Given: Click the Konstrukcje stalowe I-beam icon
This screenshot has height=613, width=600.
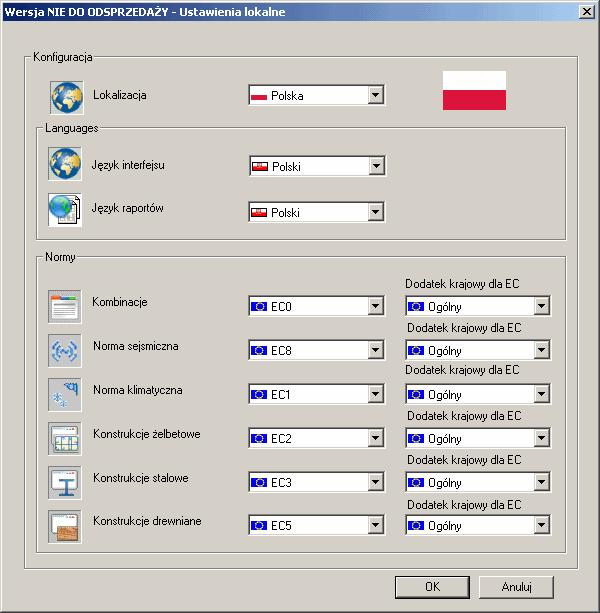Looking at the screenshot, I should pos(65,482).
